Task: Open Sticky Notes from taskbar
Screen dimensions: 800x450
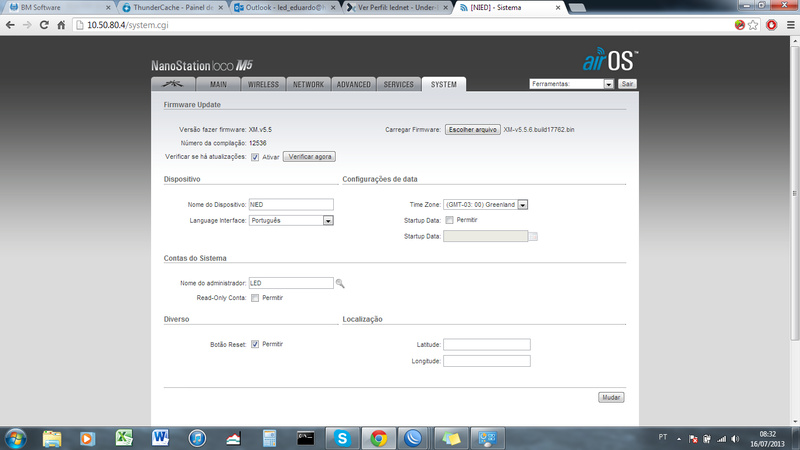Action: coord(451,438)
